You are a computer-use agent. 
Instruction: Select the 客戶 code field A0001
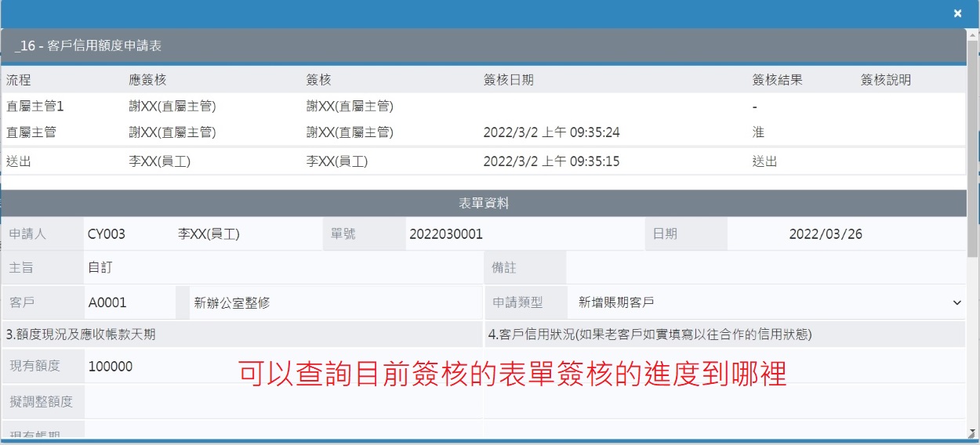coord(129,302)
